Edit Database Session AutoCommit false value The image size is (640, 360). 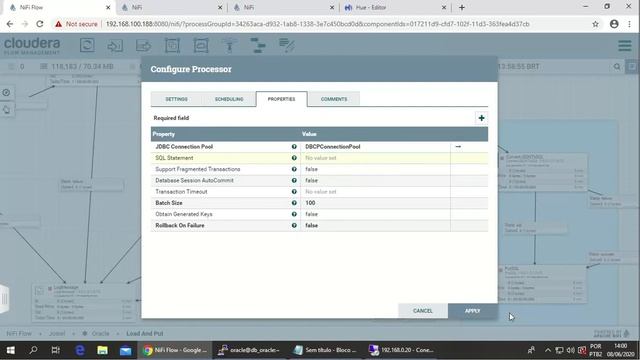375,180
